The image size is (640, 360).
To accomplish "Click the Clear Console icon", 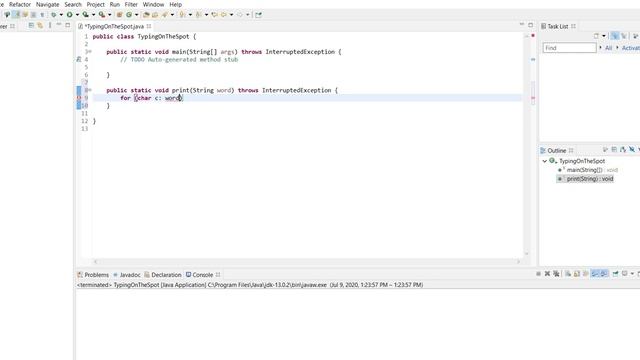I will point(568,273).
